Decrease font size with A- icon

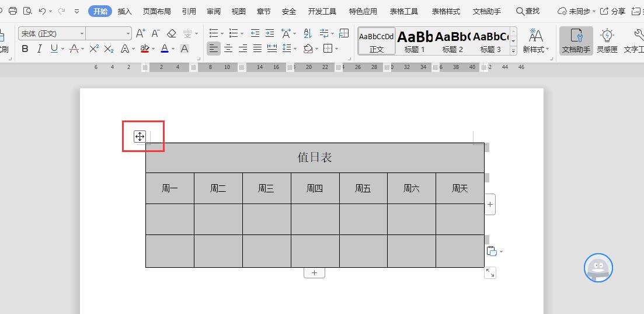click(x=156, y=33)
